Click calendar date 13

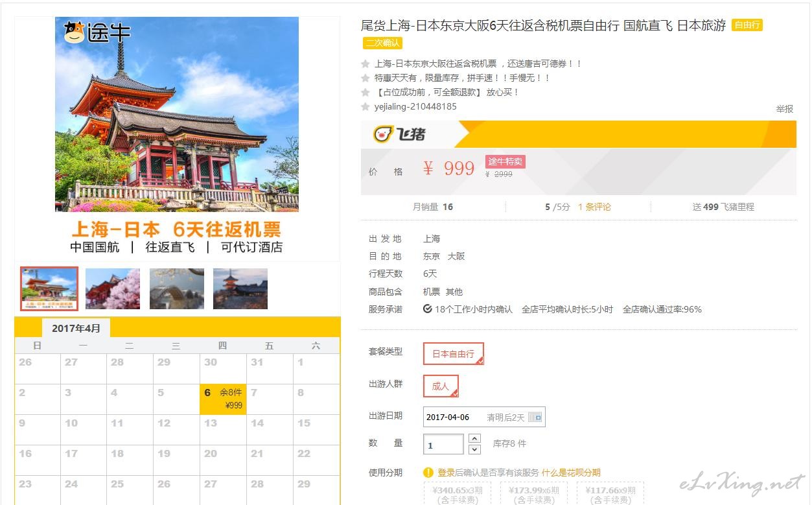tap(223, 429)
